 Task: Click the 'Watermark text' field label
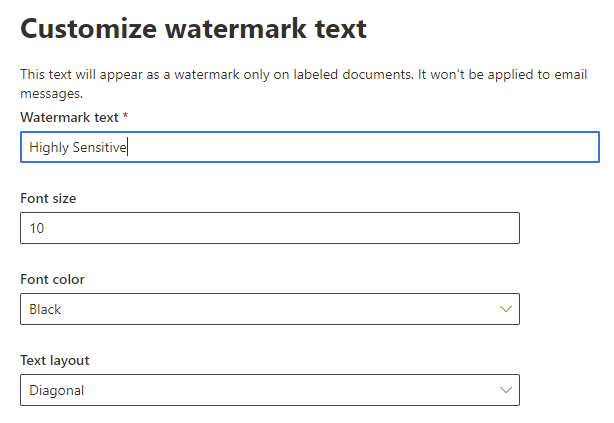coord(68,118)
